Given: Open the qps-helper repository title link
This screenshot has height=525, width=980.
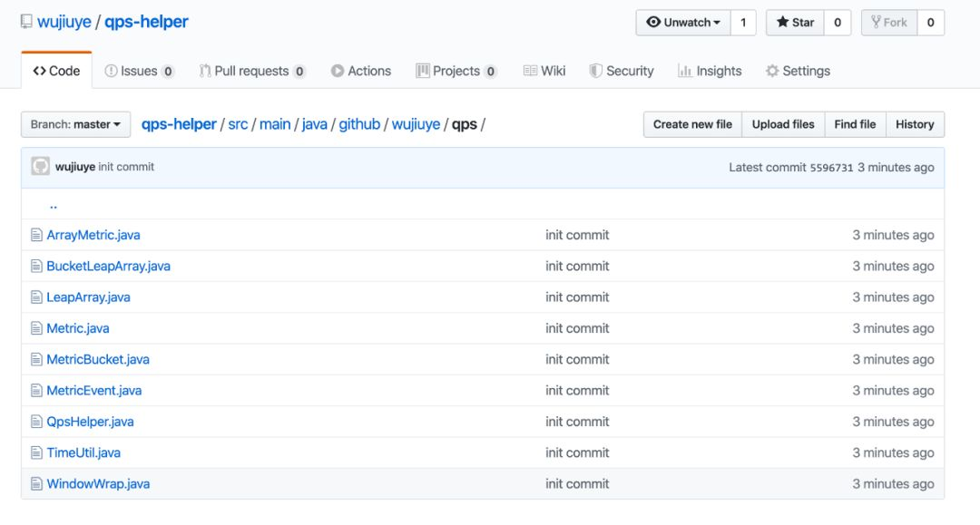Looking at the screenshot, I should point(146,22).
